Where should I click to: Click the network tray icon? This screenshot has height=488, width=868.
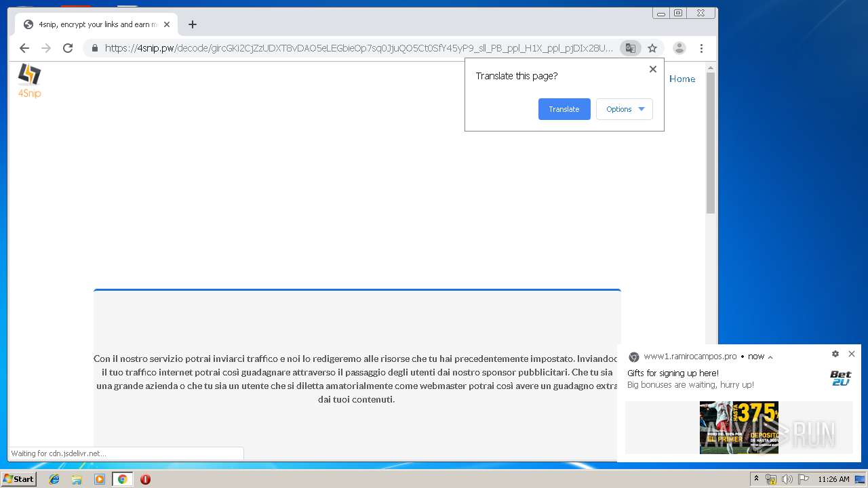click(771, 479)
